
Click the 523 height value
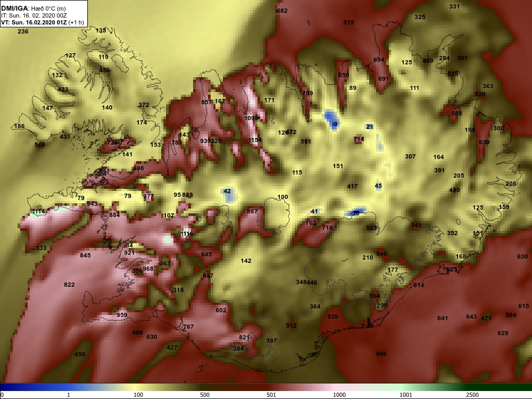[x=371, y=228]
